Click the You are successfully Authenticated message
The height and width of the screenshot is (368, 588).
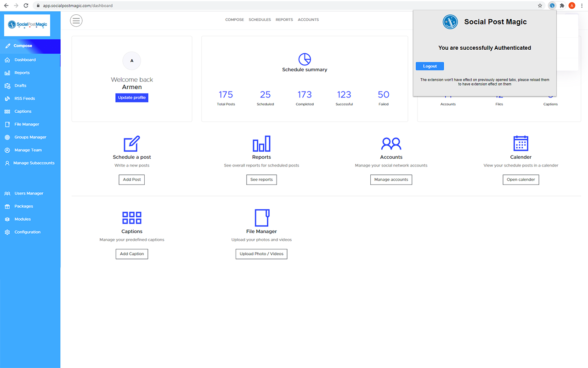[485, 48]
